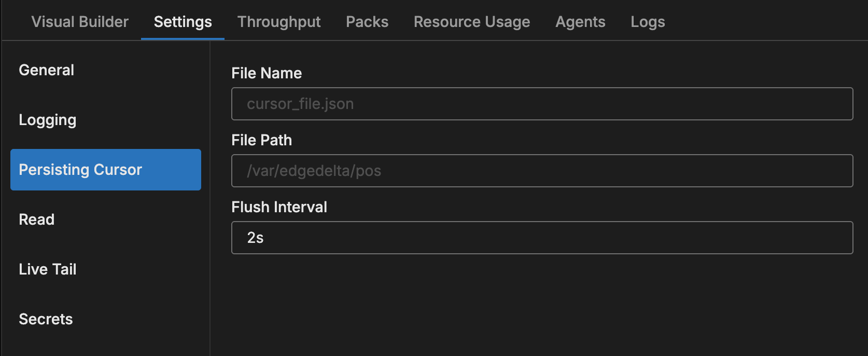Open the Throughput tab

pos(279,22)
